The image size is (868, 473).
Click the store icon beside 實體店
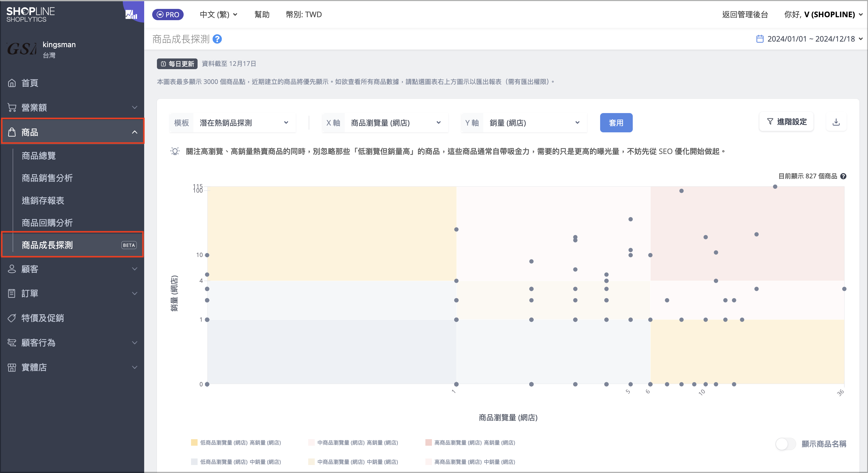coord(12,367)
